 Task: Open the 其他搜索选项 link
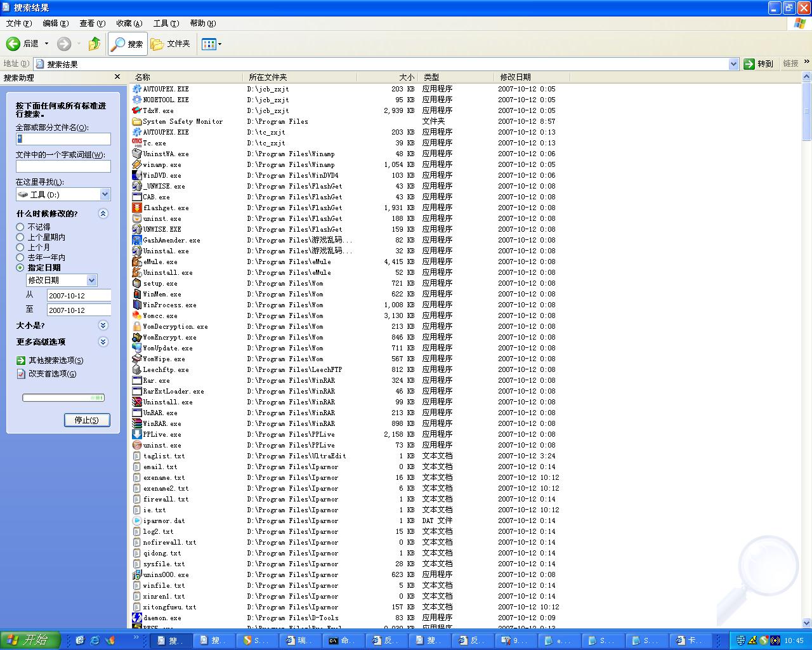click(56, 360)
